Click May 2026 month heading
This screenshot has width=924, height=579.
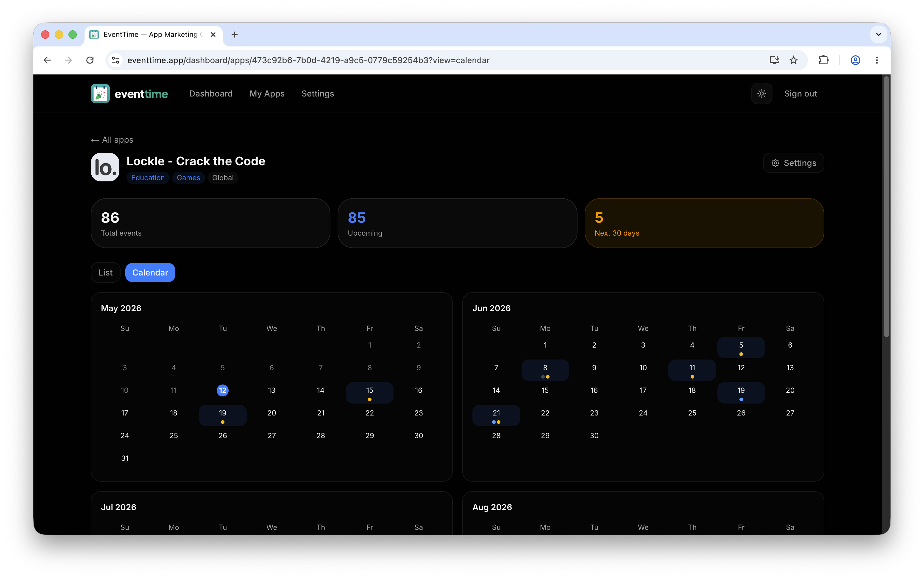click(x=121, y=308)
